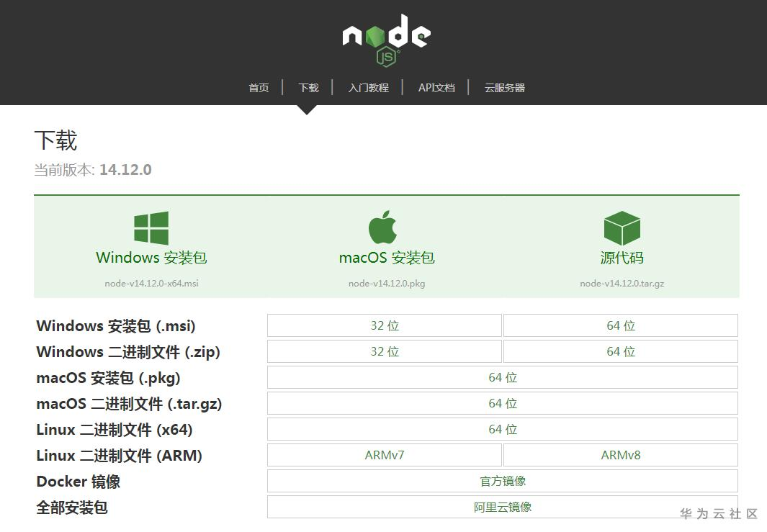This screenshot has height=532, width=767.
Task: Open the 云服务器 navigation item
Action: (x=504, y=88)
